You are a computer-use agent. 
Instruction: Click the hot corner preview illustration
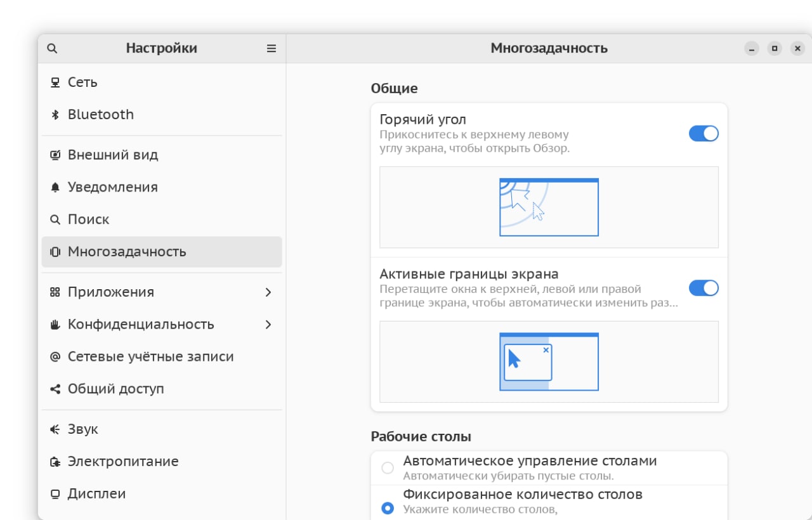tap(549, 207)
